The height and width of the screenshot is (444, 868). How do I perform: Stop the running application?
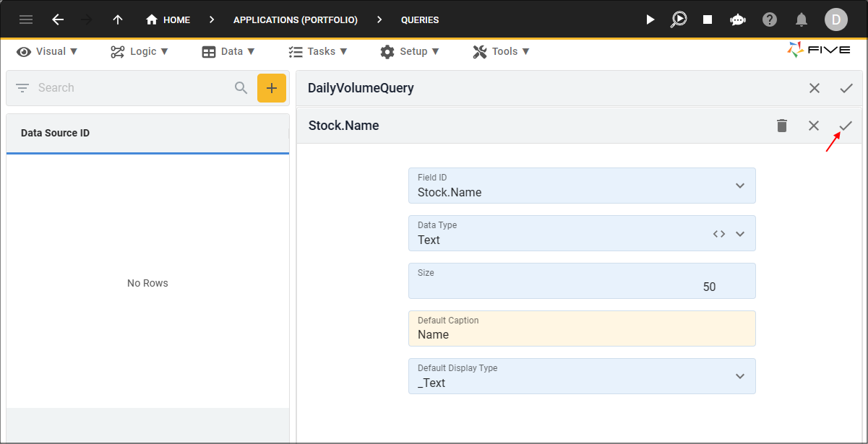[x=708, y=19]
